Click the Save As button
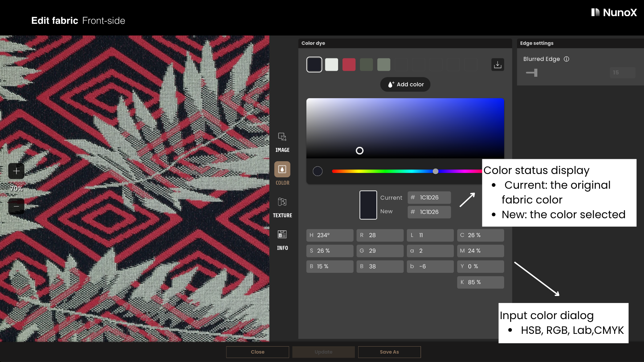 tap(389, 352)
